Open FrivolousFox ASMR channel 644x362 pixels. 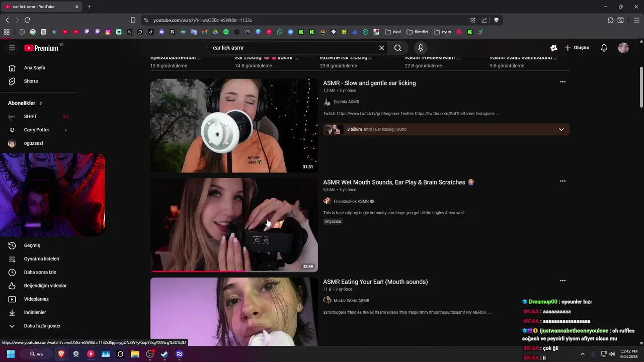351,201
